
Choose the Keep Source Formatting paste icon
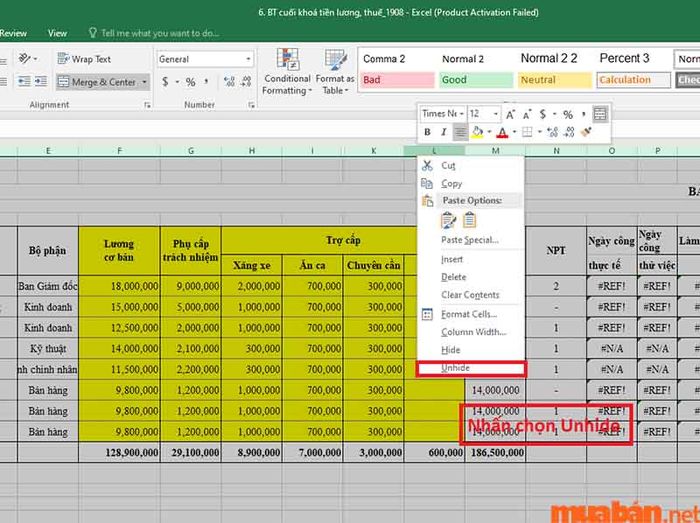[x=448, y=220]
